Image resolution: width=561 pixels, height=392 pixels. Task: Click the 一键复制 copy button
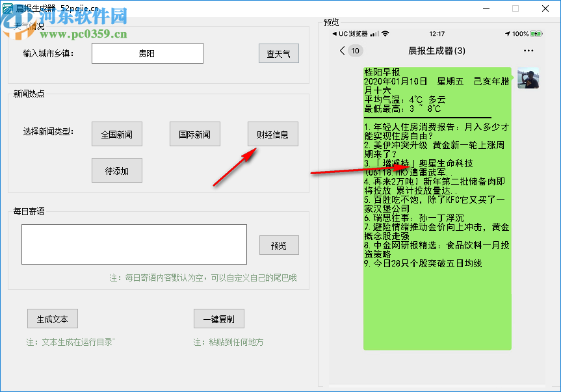click(219, 319)
